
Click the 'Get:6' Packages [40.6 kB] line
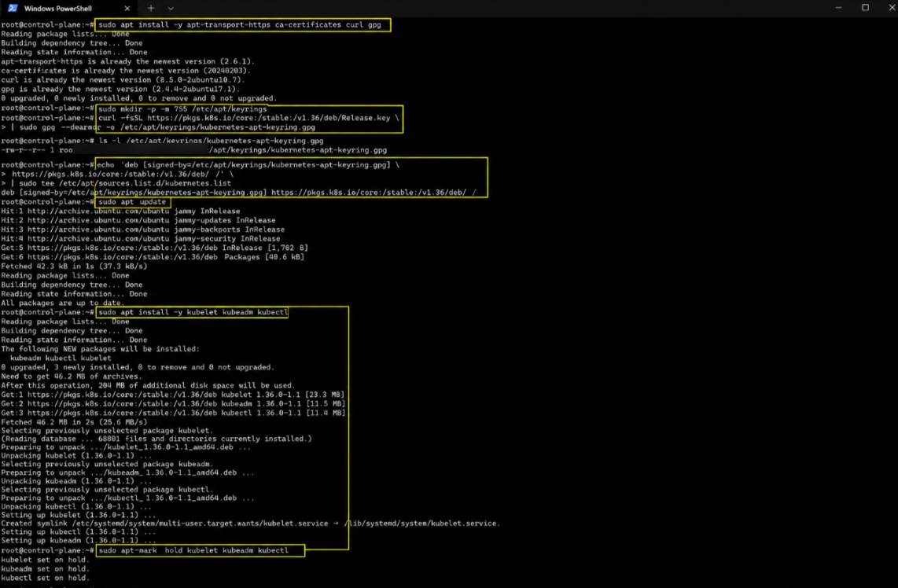click(153, 256)
